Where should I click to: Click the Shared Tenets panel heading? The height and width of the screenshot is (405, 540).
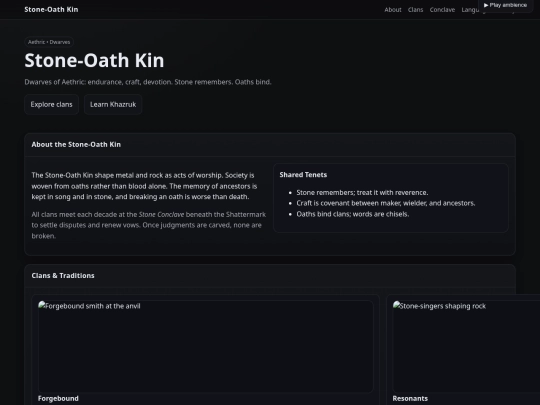coord(303,175)
